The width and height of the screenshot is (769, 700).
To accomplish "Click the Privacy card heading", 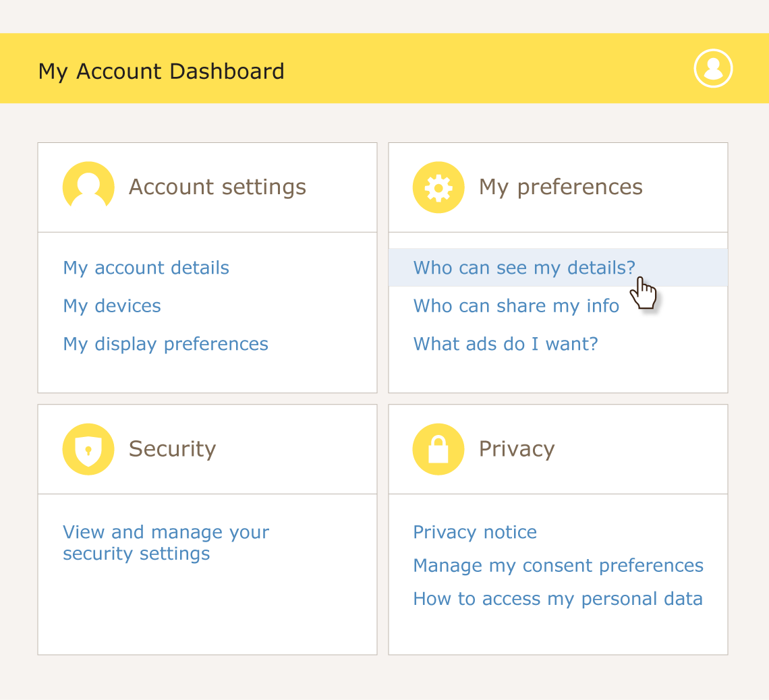I will 517,450.
